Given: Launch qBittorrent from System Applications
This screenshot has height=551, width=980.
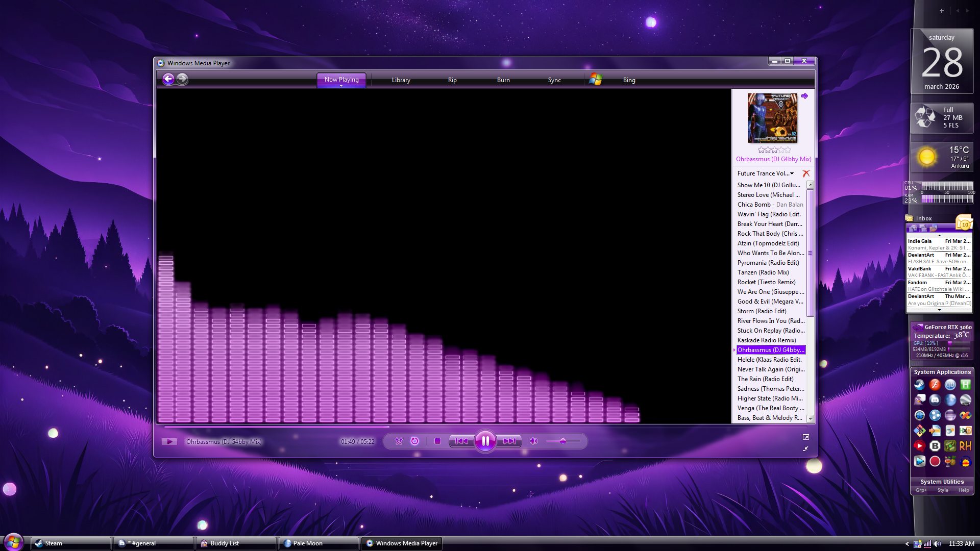Looking at the screenshot, I should [950, 385].
